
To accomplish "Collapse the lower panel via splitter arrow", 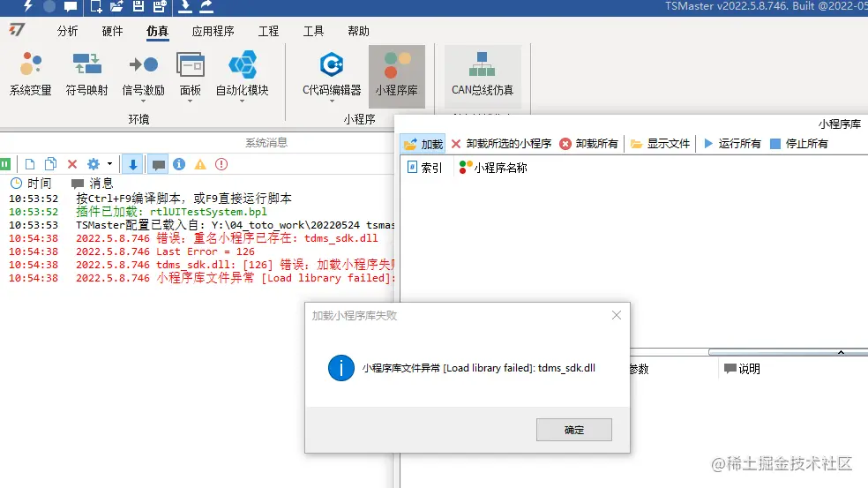I will click(x=841, y=352).
